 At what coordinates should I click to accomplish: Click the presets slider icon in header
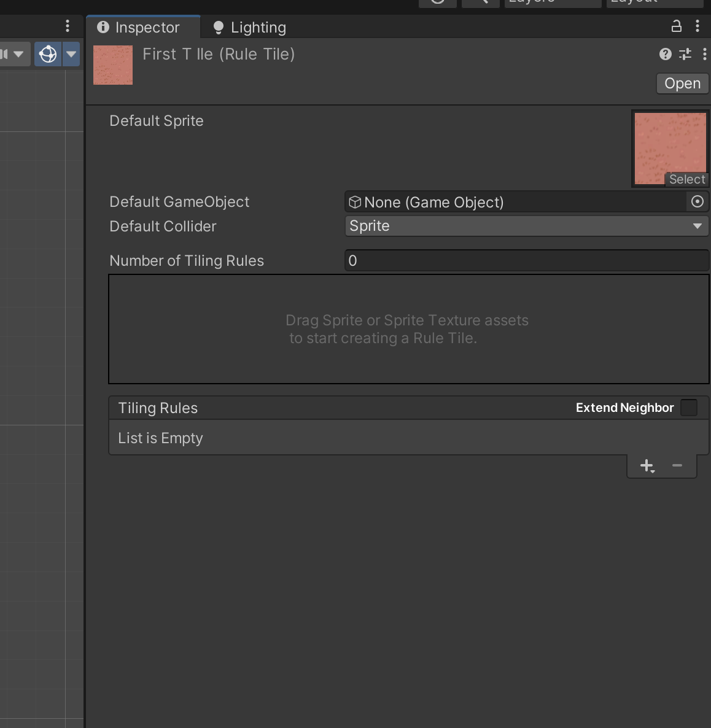point(685,55)
